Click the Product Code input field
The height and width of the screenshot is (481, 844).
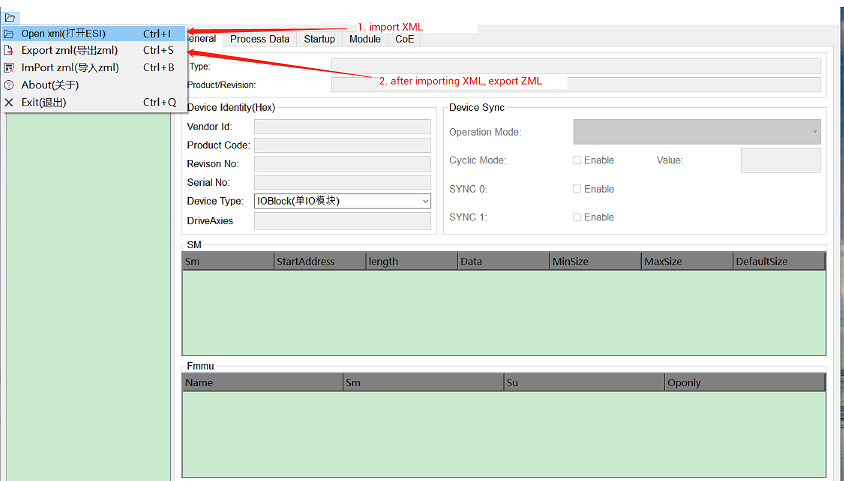[x=342, y=145]
